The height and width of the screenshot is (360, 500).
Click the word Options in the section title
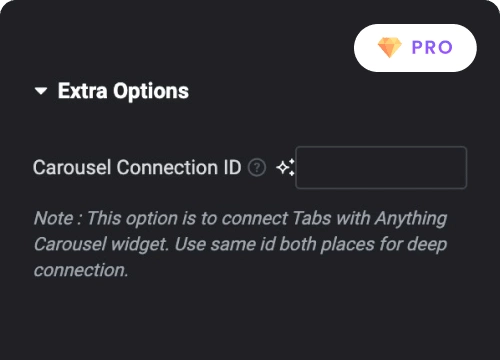(151, 91)
